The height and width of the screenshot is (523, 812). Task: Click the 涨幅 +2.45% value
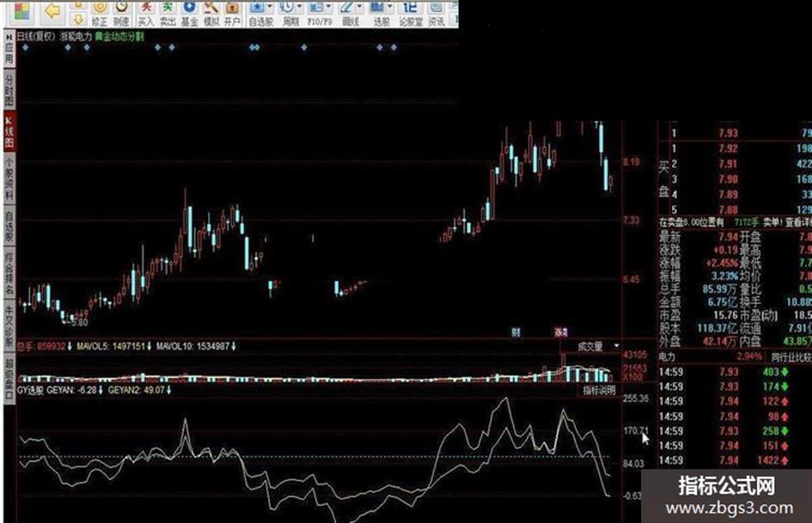tap(722, 263)
